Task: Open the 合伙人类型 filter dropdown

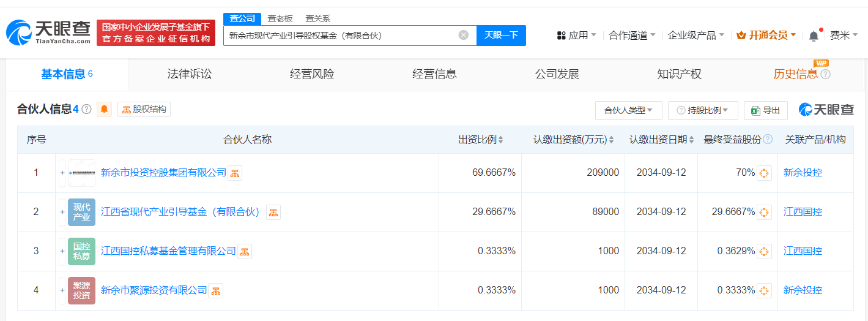Action: click(x=628, y=110)
